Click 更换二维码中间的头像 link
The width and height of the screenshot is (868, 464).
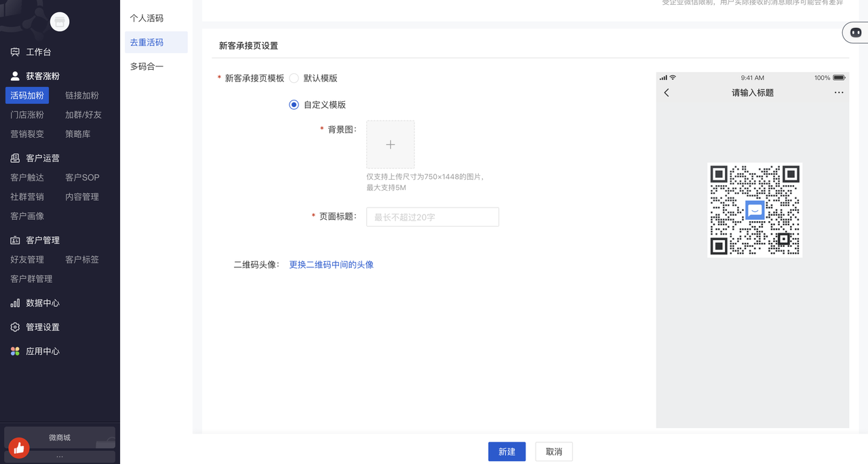(x=332, y=265)
